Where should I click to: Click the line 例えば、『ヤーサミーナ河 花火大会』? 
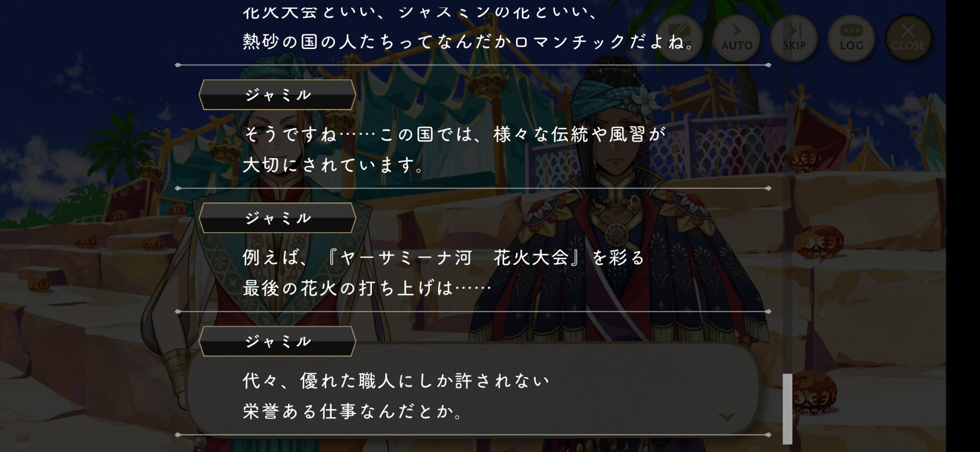(x=443, y=258)
